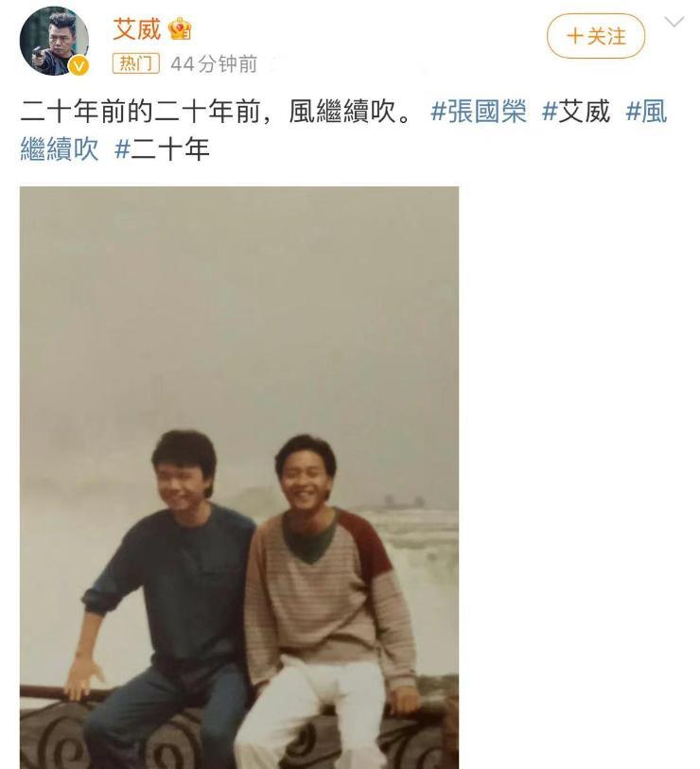Open the #張國榮 hashtag
Screen dimensions: 700x769
coord(479,112)
